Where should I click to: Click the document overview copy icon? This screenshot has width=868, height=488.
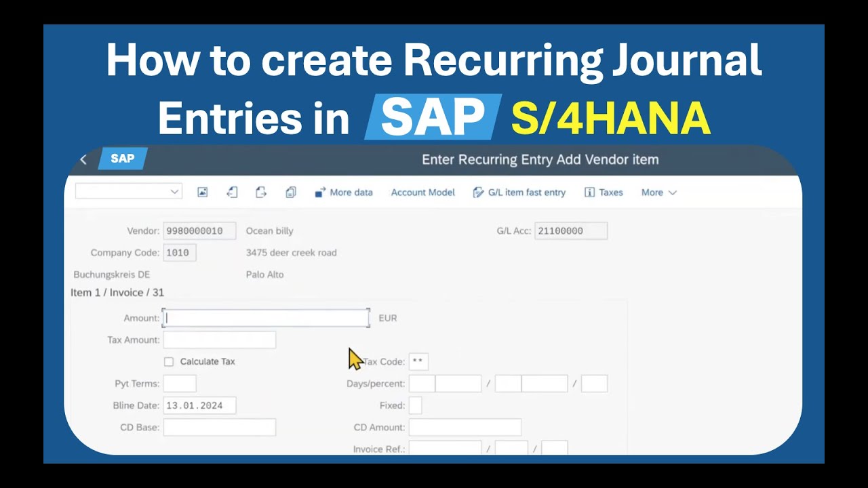pyautogui.click(x=291, y=192)
